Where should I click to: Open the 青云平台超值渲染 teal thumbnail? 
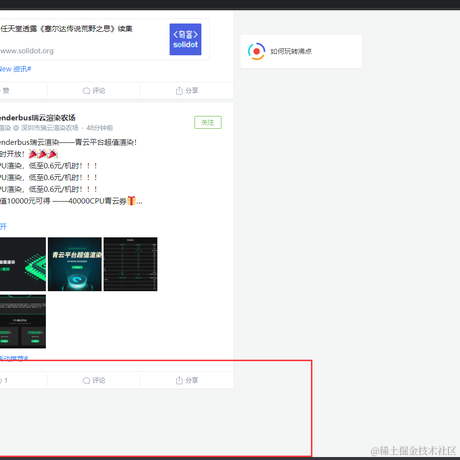(x=75, y=264)
